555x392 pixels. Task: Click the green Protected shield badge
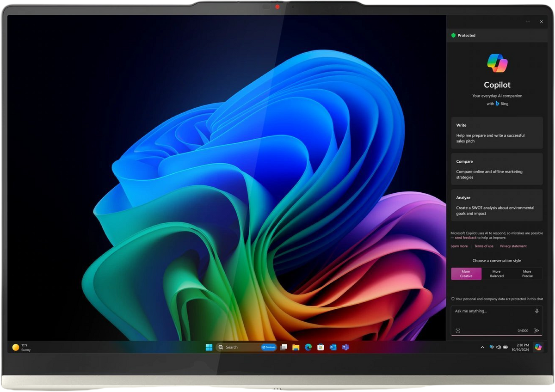[x=453, y=35]
